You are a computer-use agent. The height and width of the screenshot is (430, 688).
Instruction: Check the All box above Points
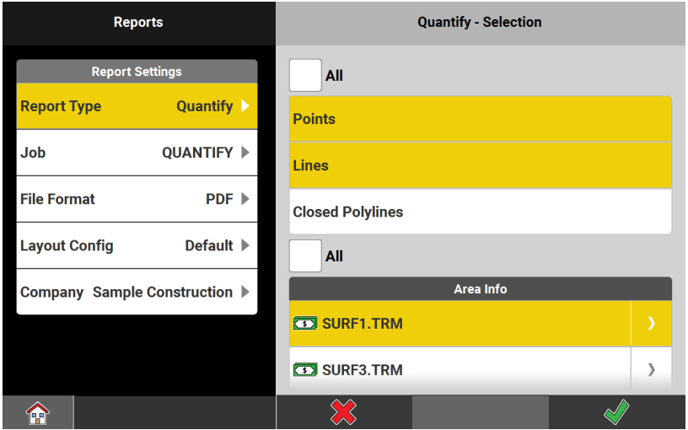(305, 75)
